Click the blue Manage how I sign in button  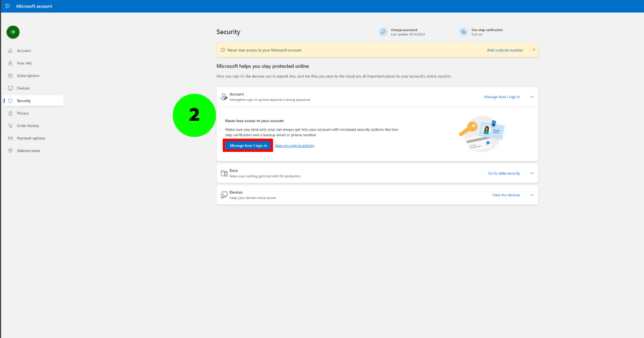pyautogui.click(x=248, y=145)
